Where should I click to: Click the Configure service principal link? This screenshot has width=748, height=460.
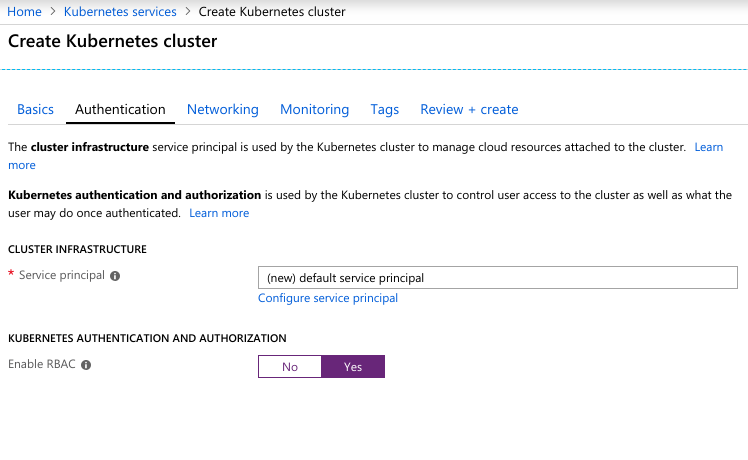[328, 298]
